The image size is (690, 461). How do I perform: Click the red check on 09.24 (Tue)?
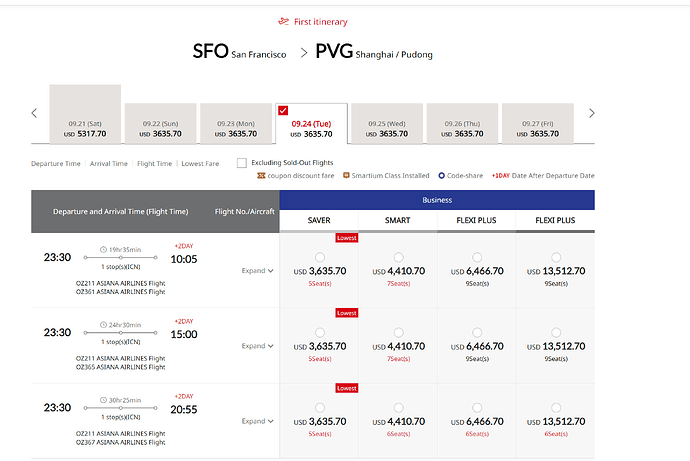pyautogui.click(x=283, y=110)
